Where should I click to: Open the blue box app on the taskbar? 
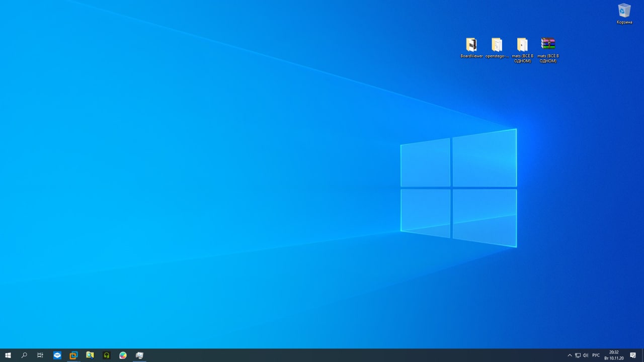pos(57,355)
